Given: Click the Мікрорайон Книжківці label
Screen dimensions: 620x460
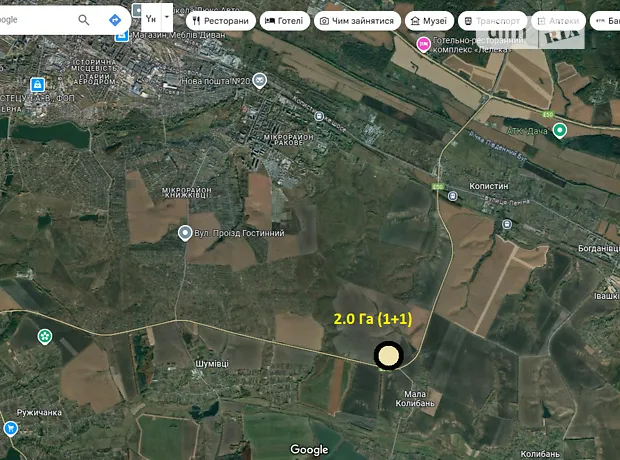Looking at the screenshot, I should coord(187,193).
